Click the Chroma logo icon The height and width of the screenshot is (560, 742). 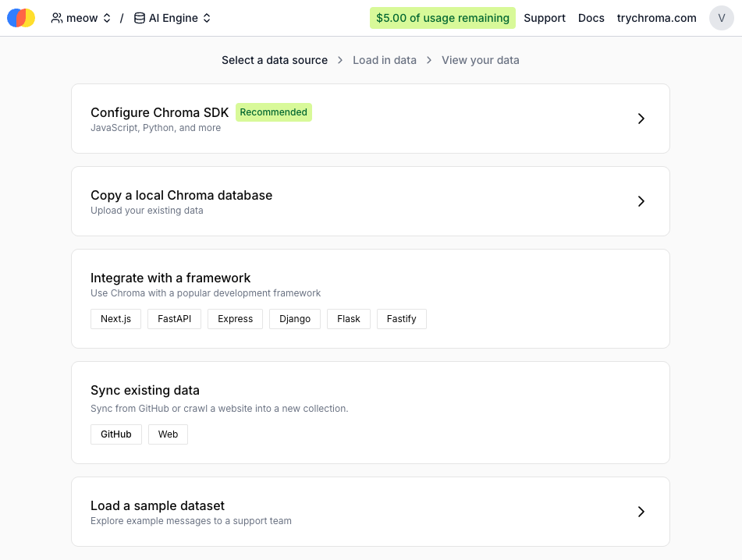click(21, 18)
